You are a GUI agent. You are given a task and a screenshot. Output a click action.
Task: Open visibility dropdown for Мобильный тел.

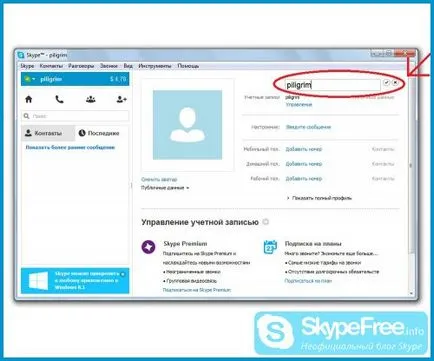click(383, 149)
